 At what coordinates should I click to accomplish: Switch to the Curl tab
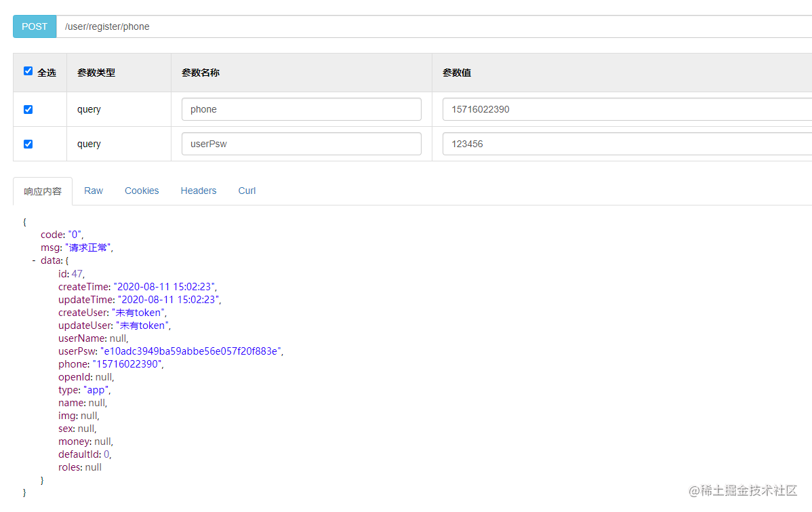(x=246, y=191)
